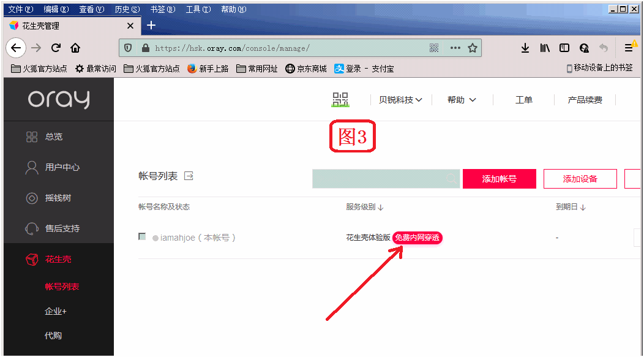Image resolution: width=644 pixels, height=357 pixels.
Task: Open a new browser tab
Action: tap(151, 26)
